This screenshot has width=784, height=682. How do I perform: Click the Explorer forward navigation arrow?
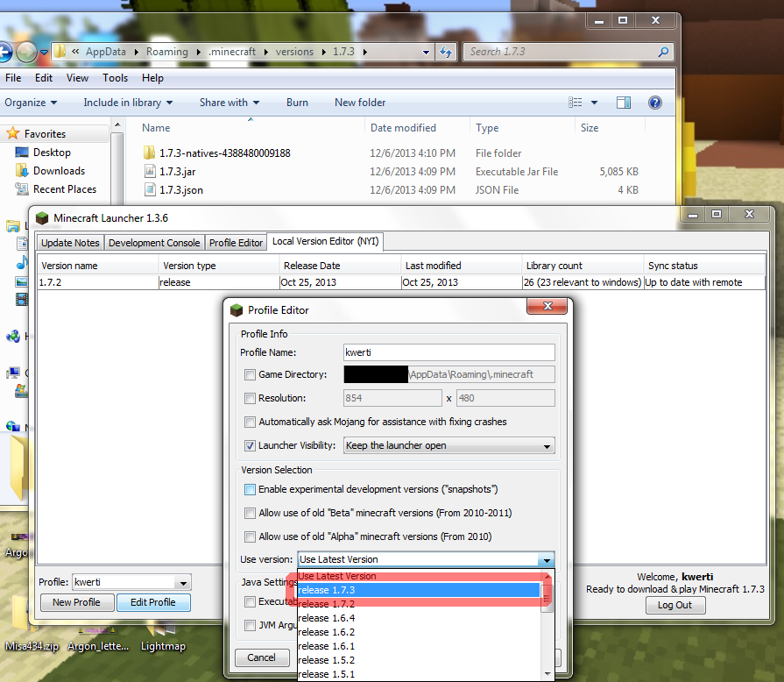(26, 52)
